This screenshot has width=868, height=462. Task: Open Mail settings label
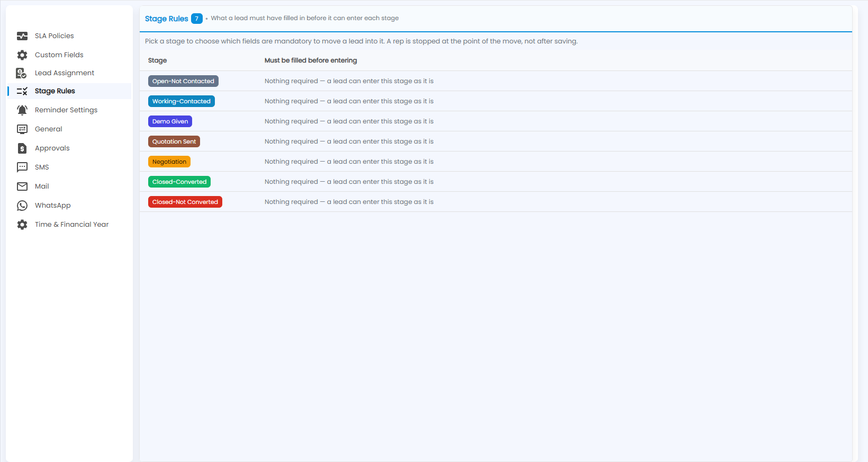coord(42,186)
